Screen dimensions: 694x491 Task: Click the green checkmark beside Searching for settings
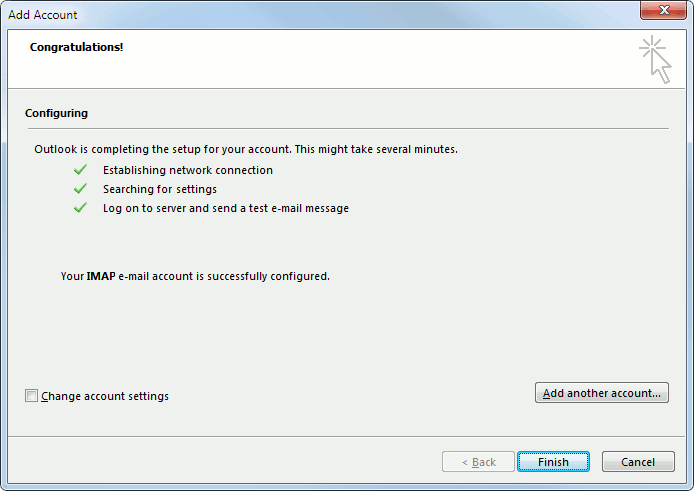tap(80, 189)
